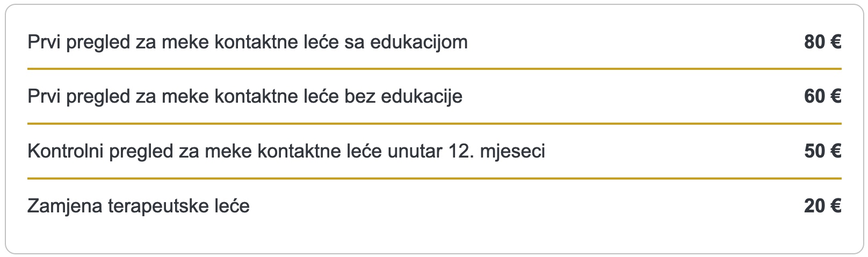Click the first exam with education row label

(247, 42)
